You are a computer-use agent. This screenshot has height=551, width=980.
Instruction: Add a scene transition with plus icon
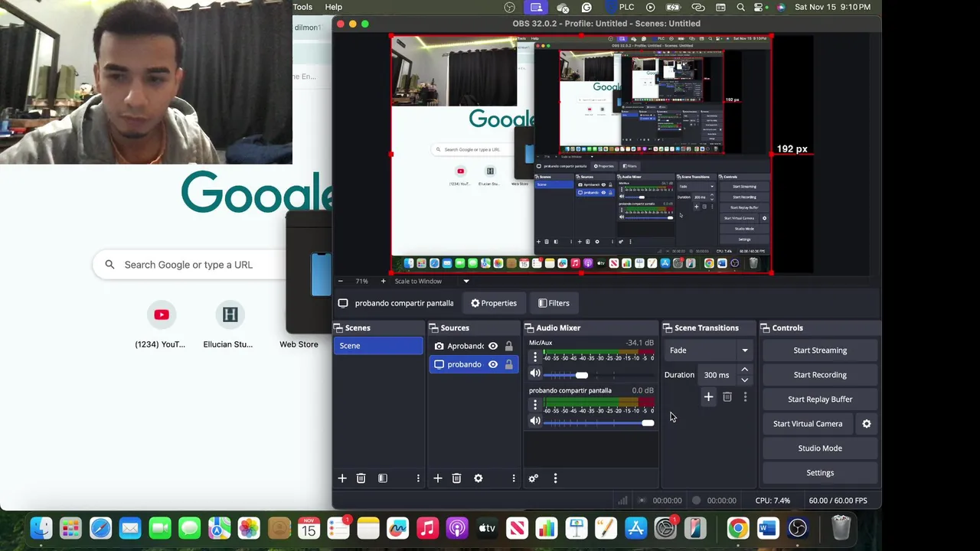click(x=708, y=396)
